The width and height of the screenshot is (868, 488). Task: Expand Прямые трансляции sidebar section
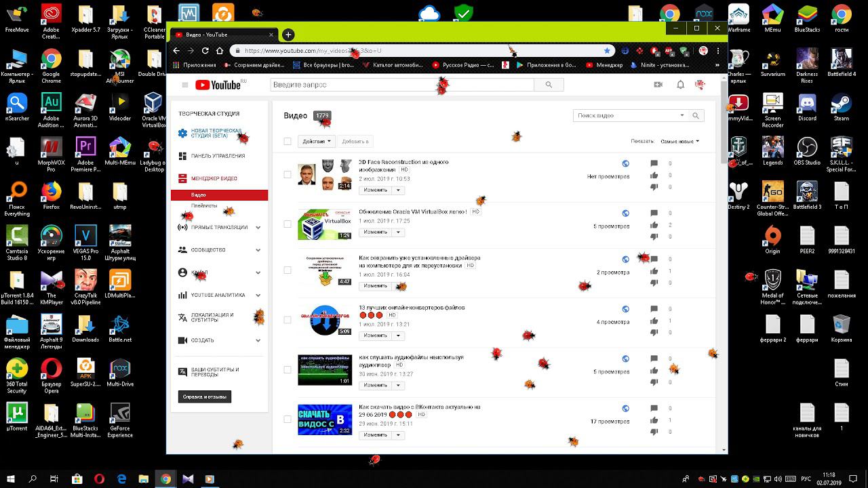tap(258, 228)
